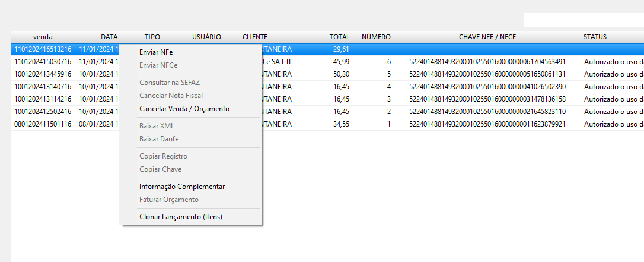Select Cancelar Venda / Orçamento menu entry

pyautogui.click(x=184, y=109)
